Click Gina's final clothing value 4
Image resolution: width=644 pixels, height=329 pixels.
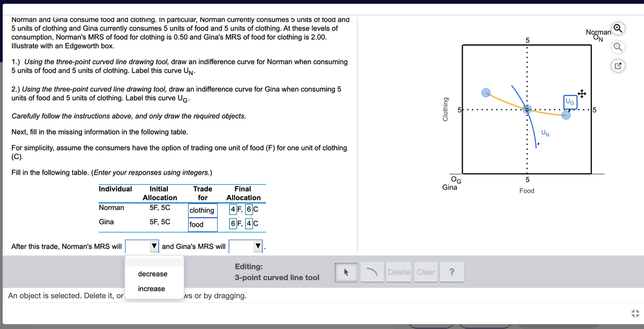coord(249,223)
